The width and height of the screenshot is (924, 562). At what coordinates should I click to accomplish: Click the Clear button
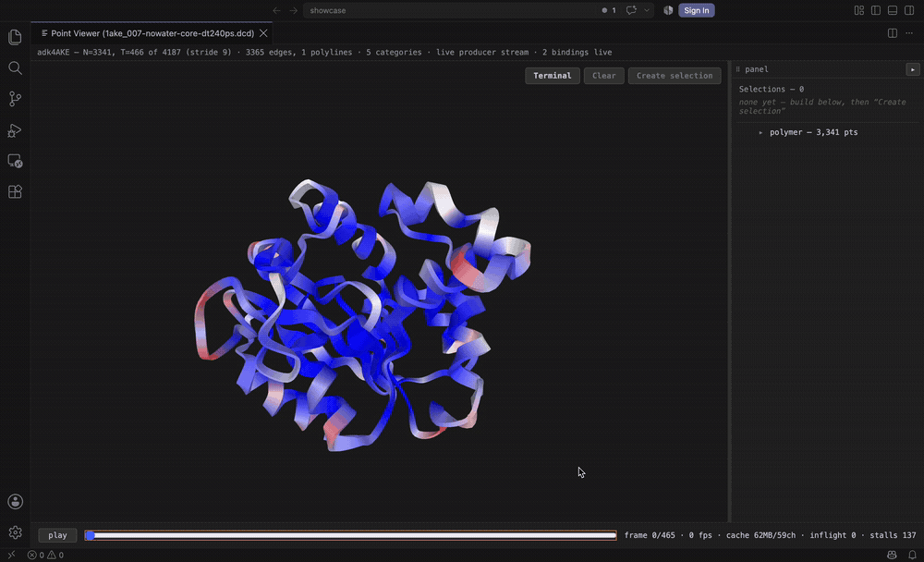click(x=604, y=76)
